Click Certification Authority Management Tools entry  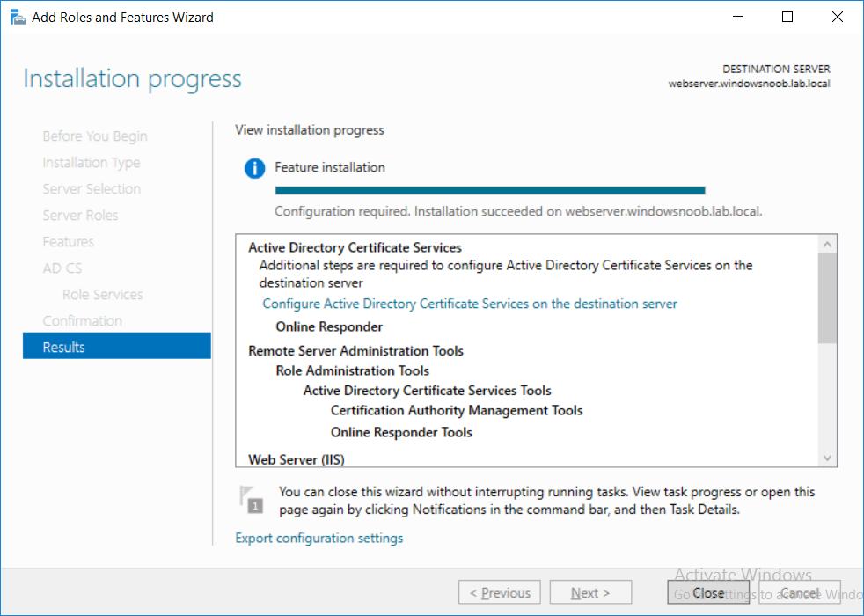tap(457, 410)
